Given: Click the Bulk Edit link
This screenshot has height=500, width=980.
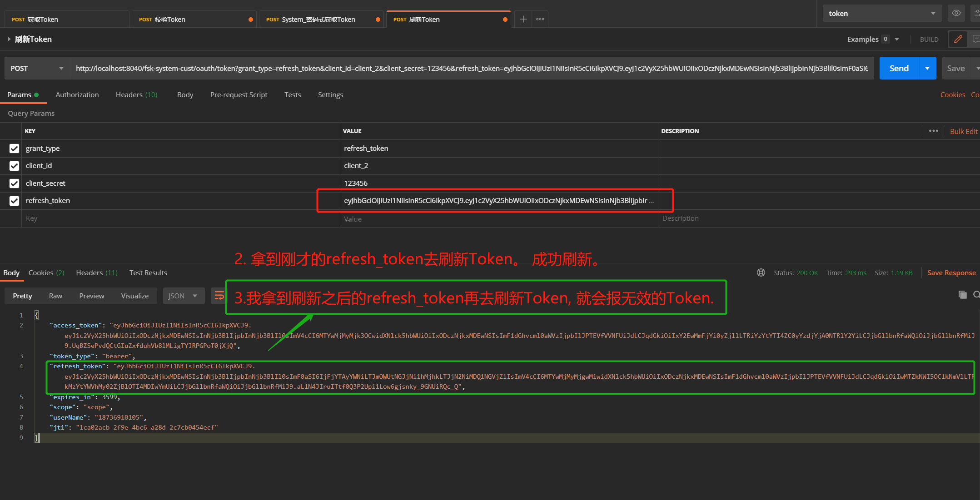Looking at the screenshot, I should click(x=964, y=131).
